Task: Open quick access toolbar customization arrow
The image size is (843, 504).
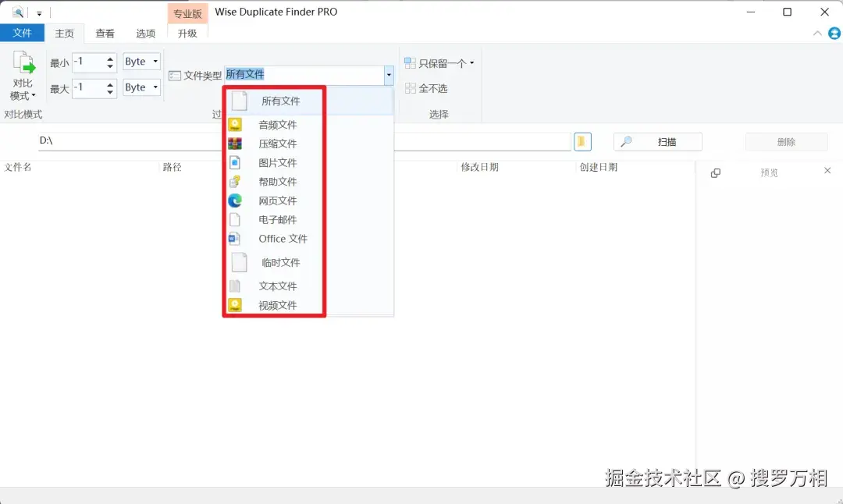Action: [39, 13]
